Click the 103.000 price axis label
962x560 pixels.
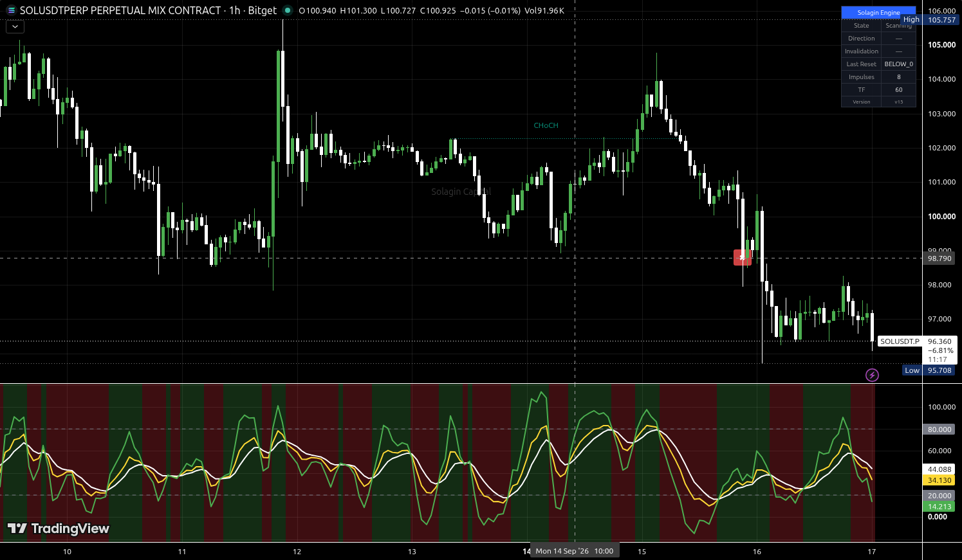coord(941,114)
